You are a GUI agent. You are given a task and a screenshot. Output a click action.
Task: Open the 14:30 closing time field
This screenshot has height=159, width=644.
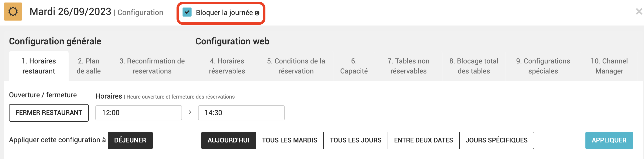click(241, 113)
